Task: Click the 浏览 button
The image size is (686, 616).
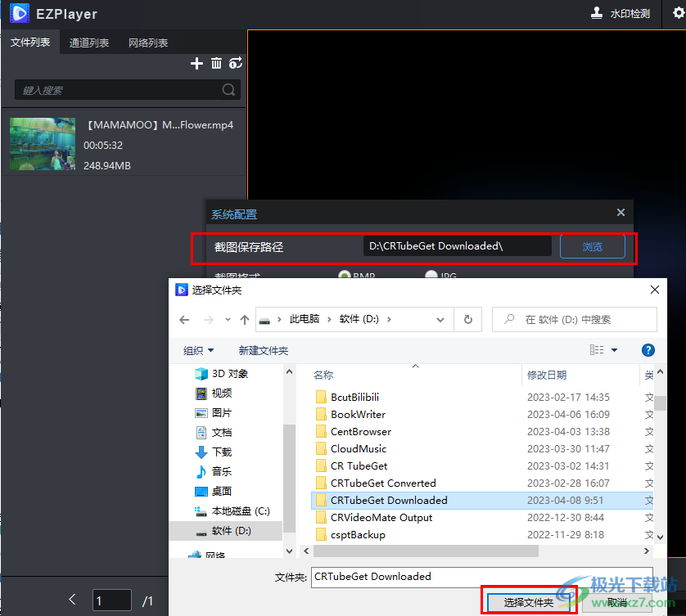Action: (x=593, y=246)
